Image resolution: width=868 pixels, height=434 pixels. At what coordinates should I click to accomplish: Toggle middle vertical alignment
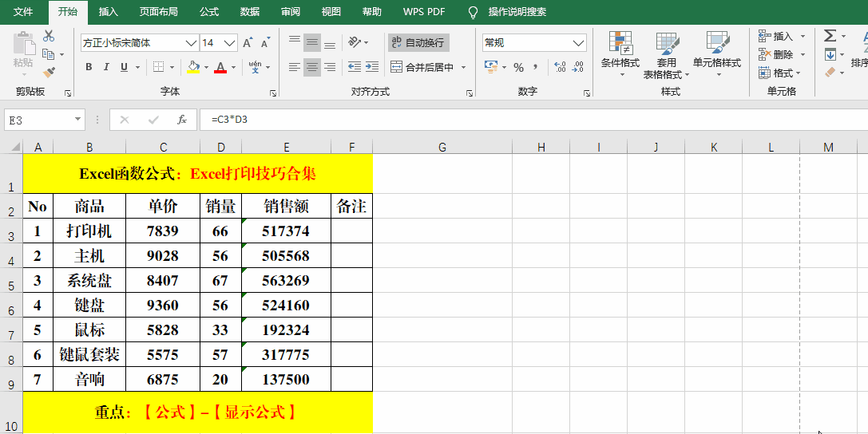point(312,42)
